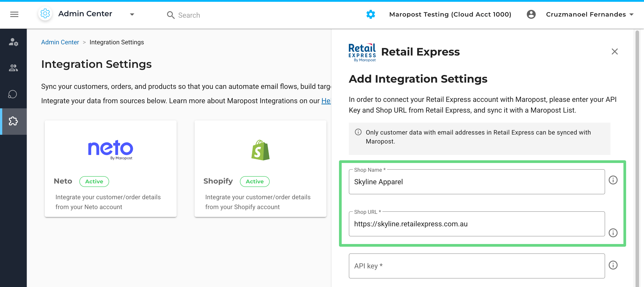Click the Shop Name input field
Image resolution: width=644 pixels, height=287 pixels.
tap(477, 182)
